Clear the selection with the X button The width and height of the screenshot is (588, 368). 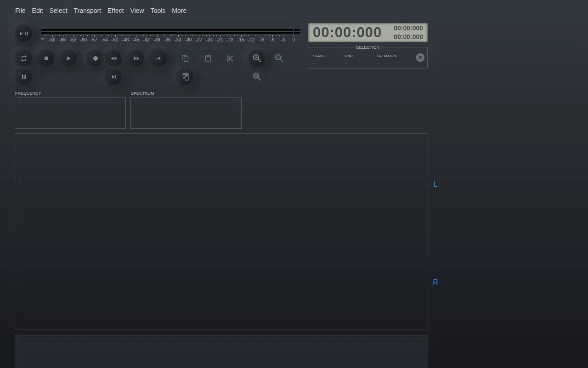pyautogui.click(x=420, y=57)
